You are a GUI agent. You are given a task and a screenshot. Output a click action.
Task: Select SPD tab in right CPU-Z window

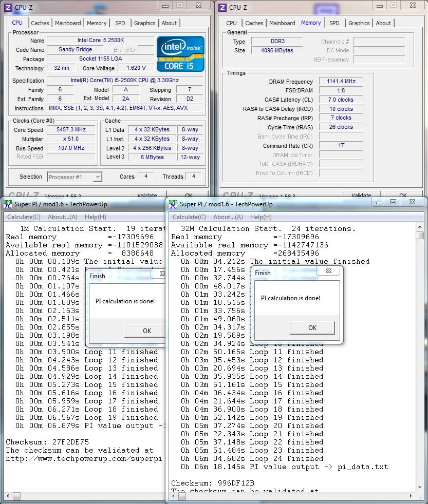coord(334,23)
